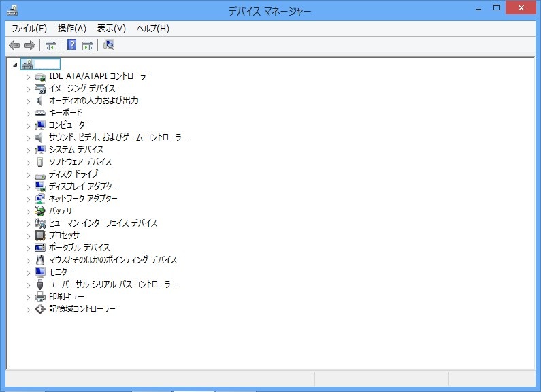
Task: Expand the ディスプレイ アダプター node arrow
Action: pyautogui.click(x=28, y=186)
